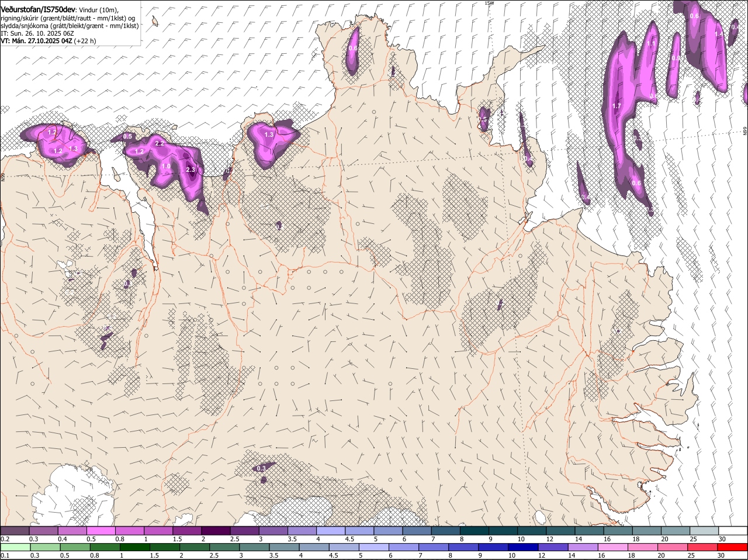Click the 0.1 label under the lower scale
The width and height of the screenshot is (748, 560).
(x=5, y=555)
